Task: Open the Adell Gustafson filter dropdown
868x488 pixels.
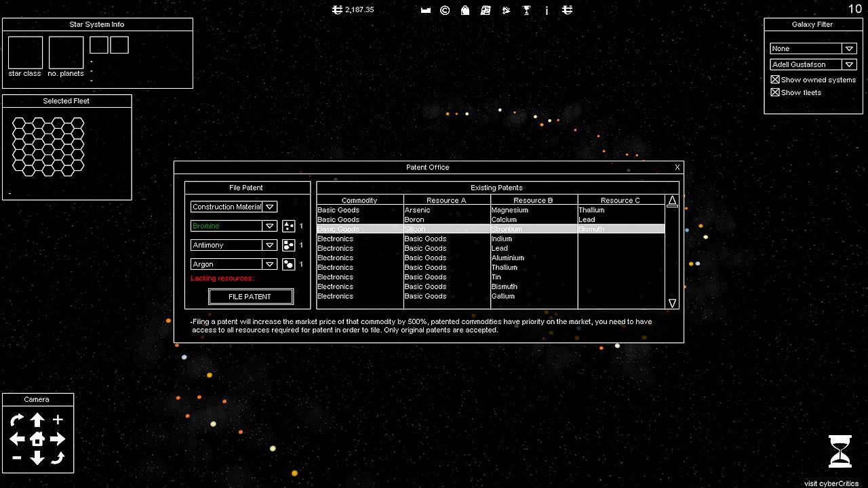Action: coord(849,64)
